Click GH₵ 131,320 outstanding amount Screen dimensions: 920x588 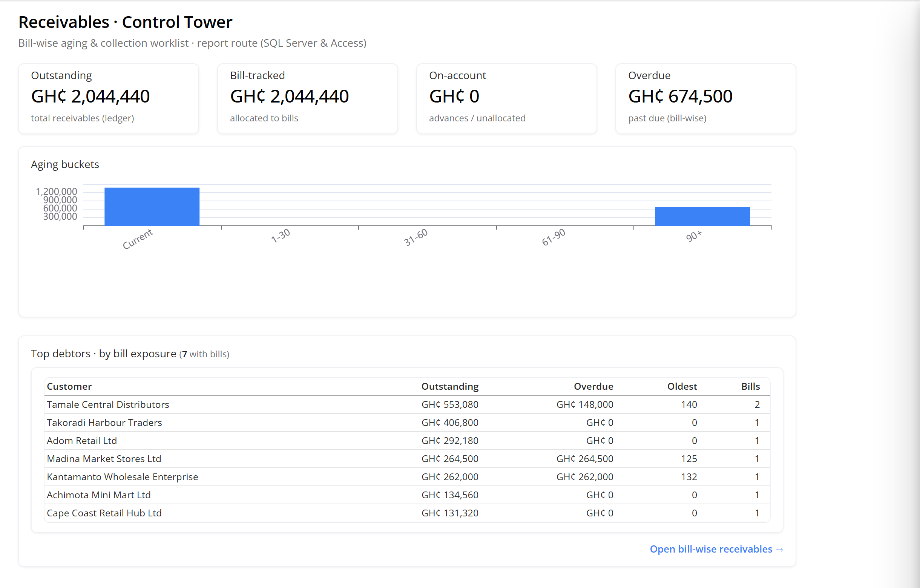point(450,513)
